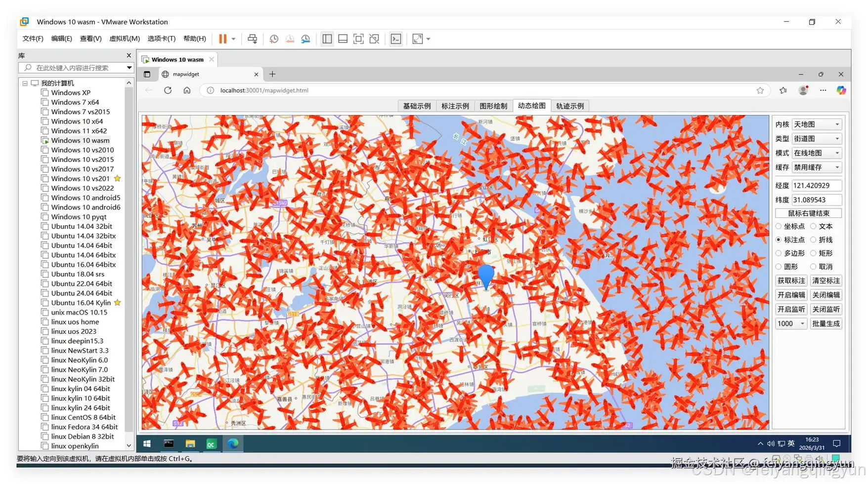The height and width of the screenshot is (484, 868).
Task: Pause the virtual machine from the toolbar
Action: click(223, 39)
